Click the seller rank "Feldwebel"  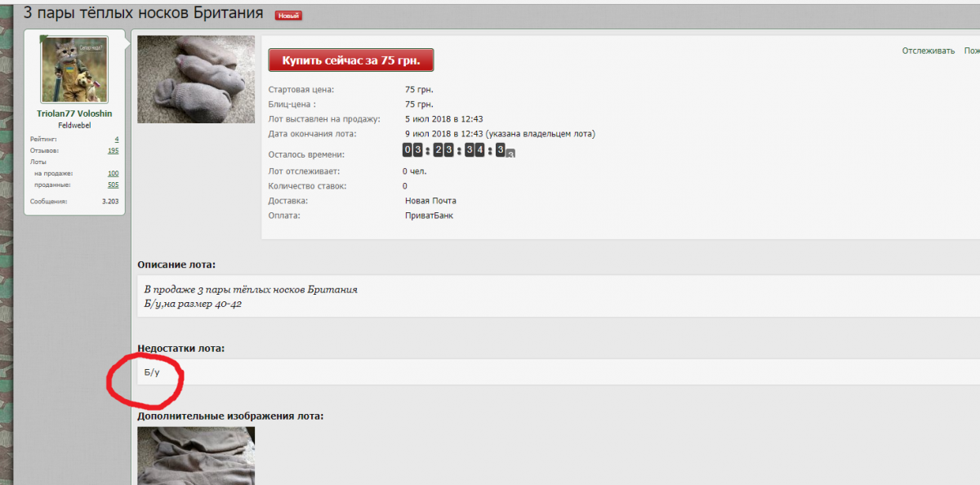point(74,125)
